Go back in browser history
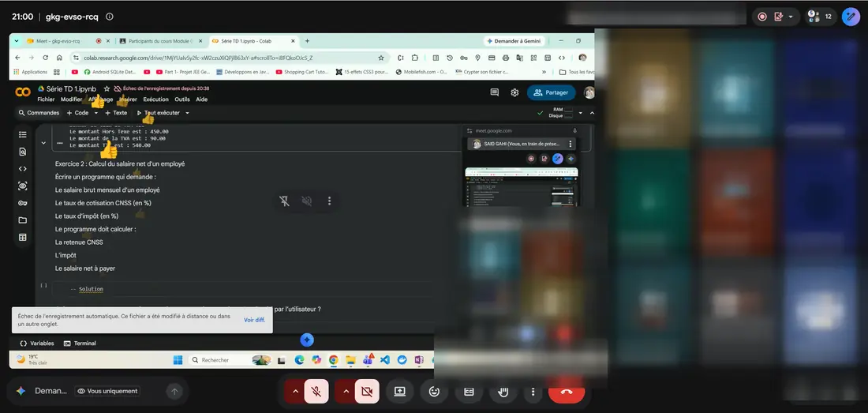The height and width of the screenshot is (413, 868). 17,58
